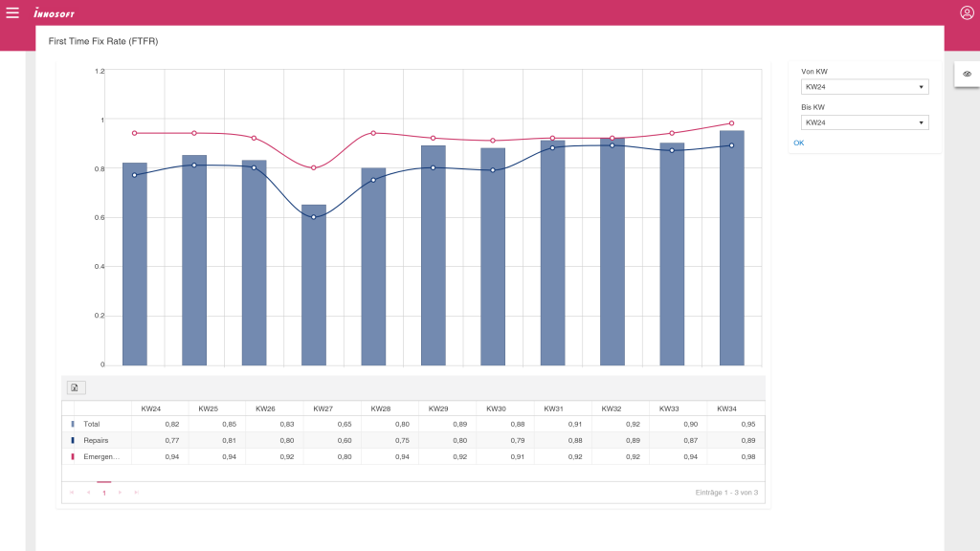Click the pink Emergency series color marker
Viewport: 980px width, 551px height.
click(73, 457)
